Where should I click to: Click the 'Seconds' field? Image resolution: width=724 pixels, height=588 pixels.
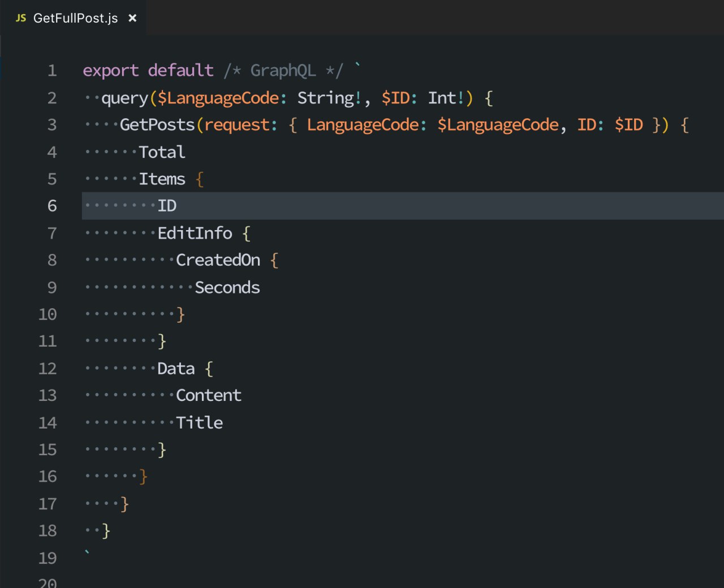[x=227, y=288]
